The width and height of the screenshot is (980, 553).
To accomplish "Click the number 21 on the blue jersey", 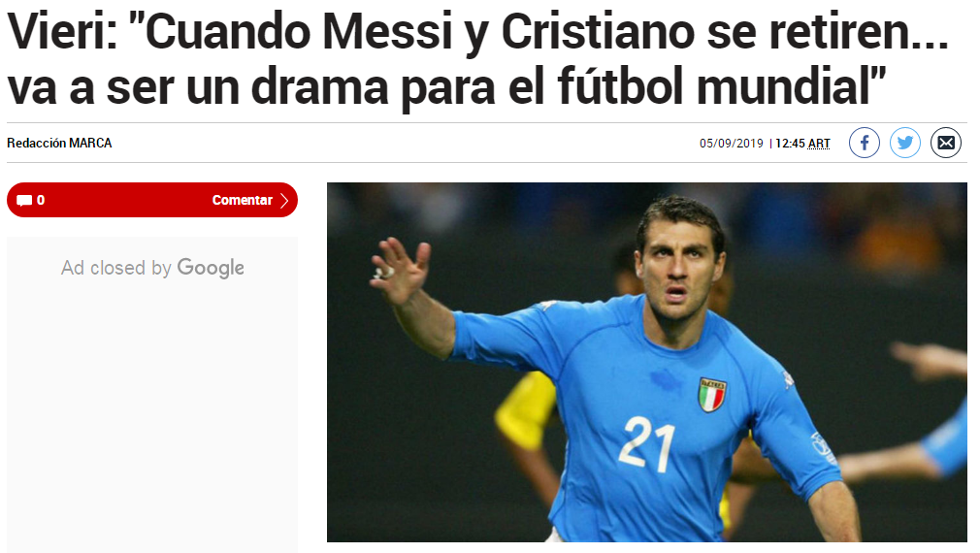I will click(x=648, y=444).
